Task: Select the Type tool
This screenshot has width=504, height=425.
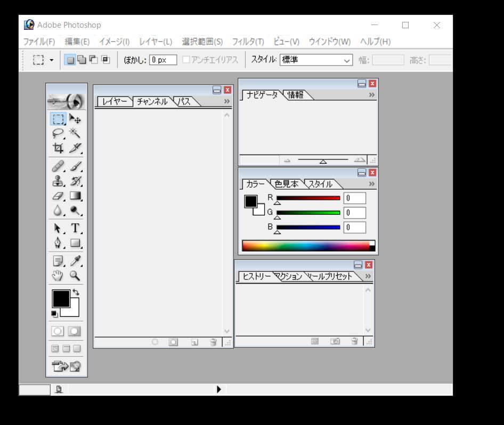Action: [x=75, y=228]
